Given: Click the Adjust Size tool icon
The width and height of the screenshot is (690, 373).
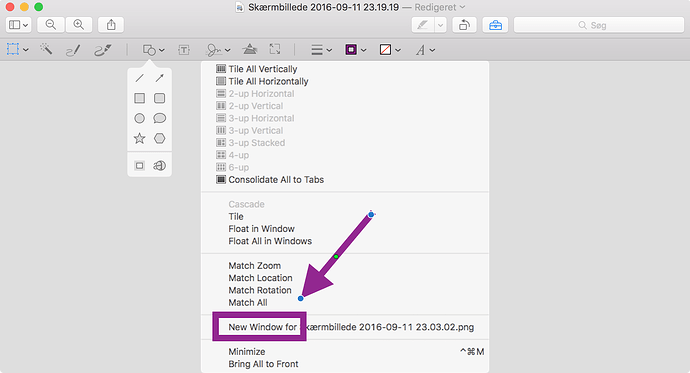Looking at the screenshot, I should 275,49.
